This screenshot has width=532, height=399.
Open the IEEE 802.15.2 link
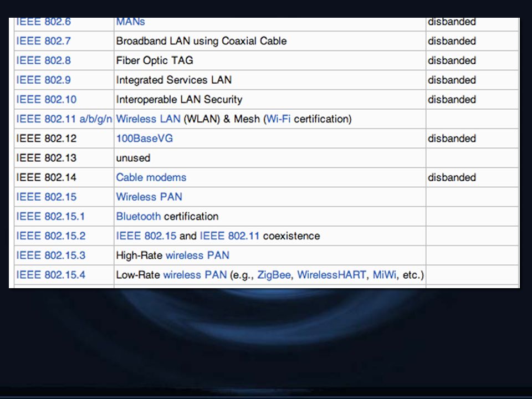click(x=51, y=236)
